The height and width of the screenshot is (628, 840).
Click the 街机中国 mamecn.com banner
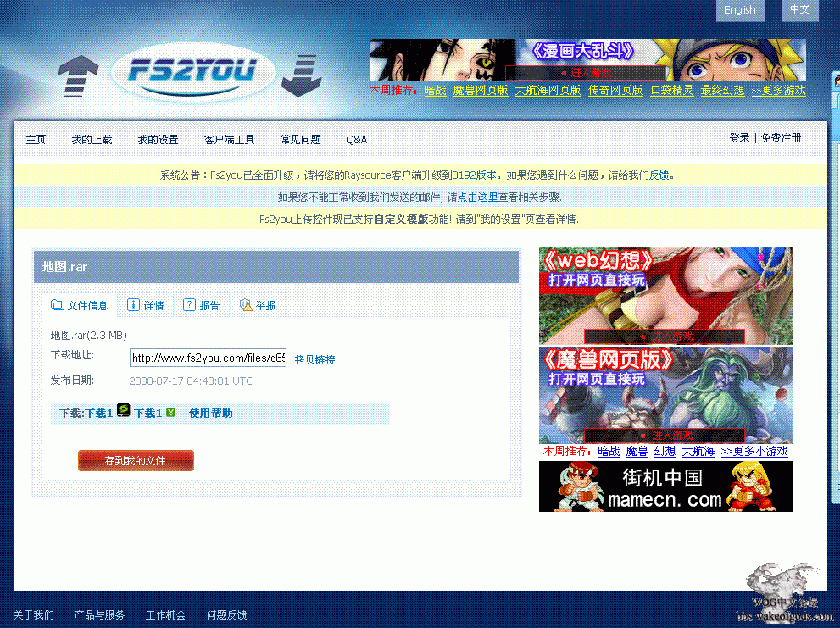click(x=666, y=486)
